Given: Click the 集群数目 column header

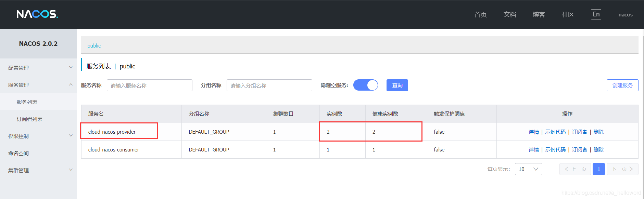Looking at the screenshot, I should (283, 114).
